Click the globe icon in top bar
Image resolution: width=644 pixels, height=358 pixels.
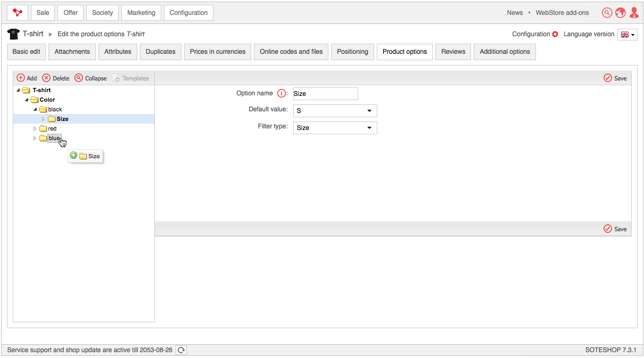[x=620, y=13]
